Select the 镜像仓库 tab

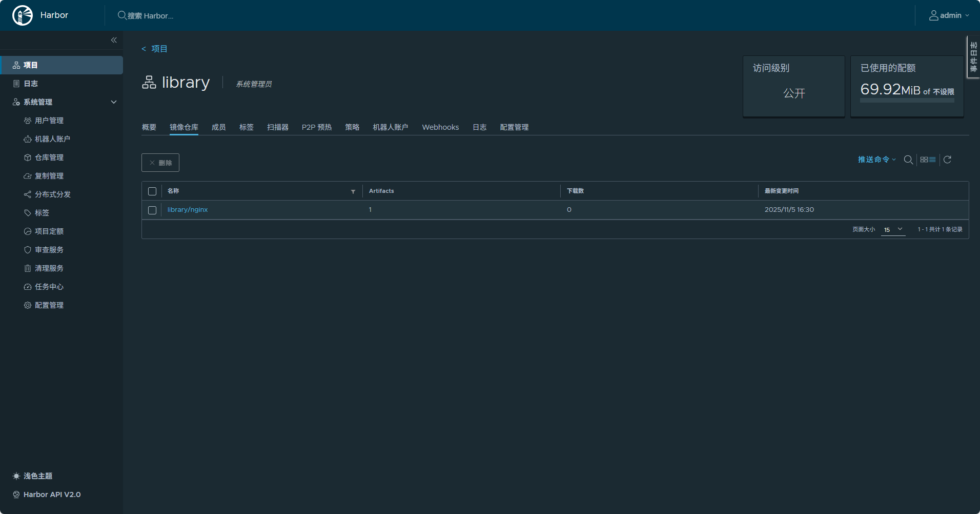click(184, 127)
